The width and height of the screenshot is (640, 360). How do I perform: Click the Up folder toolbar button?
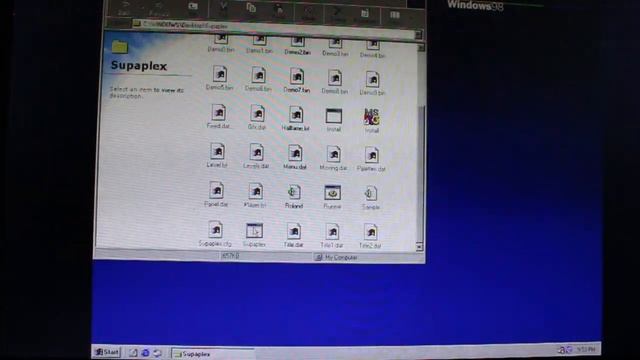193,8
